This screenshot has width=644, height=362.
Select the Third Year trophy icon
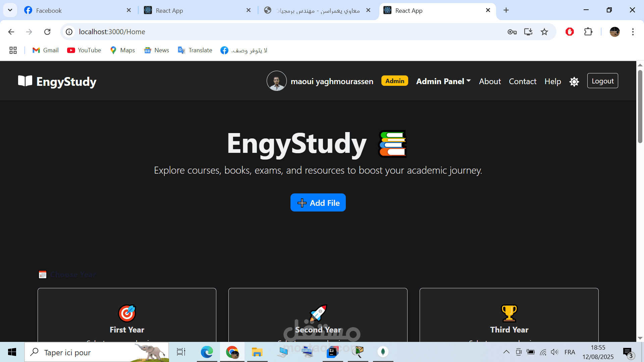[509, 313]
